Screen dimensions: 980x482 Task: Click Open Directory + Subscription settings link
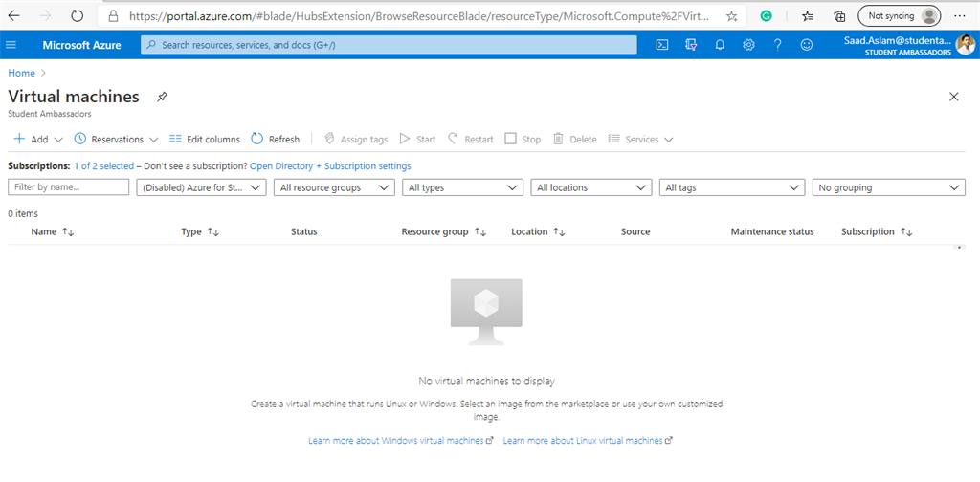coord(330,166)
